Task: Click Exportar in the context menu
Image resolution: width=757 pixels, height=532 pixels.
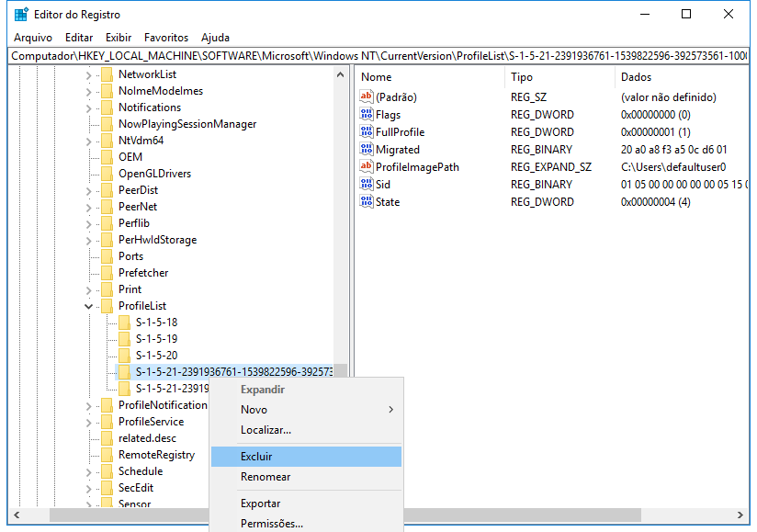Action: (261, 504)
